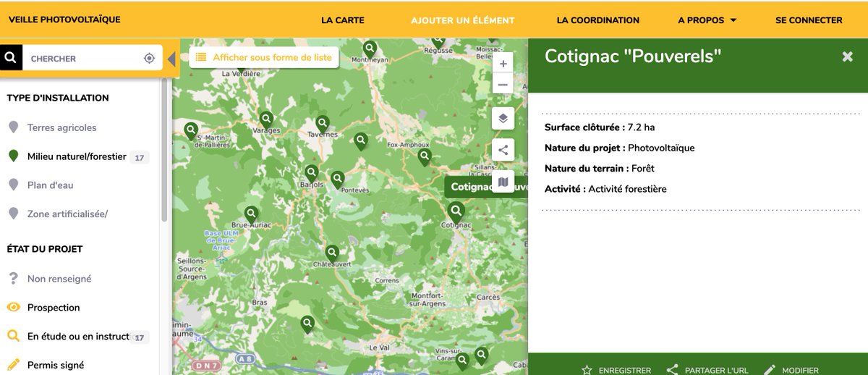Click the Tavernes map marker
This screenshot has height=375, width=868.
322,123
